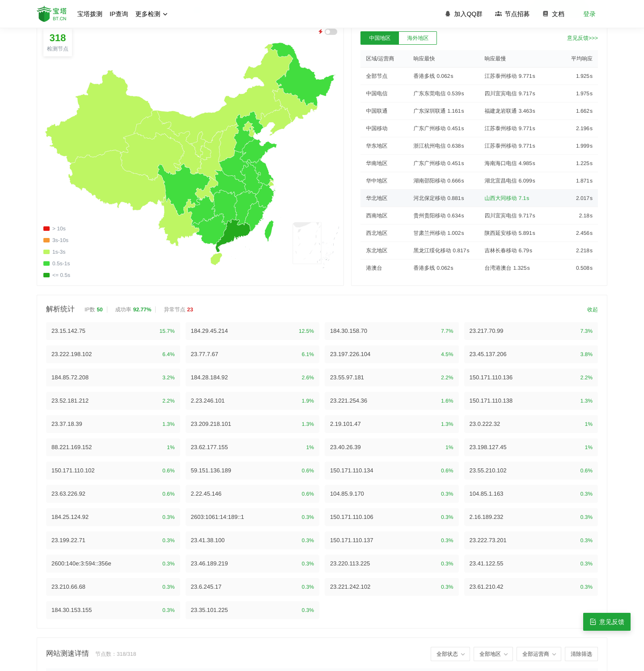This screenshot has width=644, height=671.
Task: Click the 0.5s-1s legend swatch
Action: coord(47,263)
